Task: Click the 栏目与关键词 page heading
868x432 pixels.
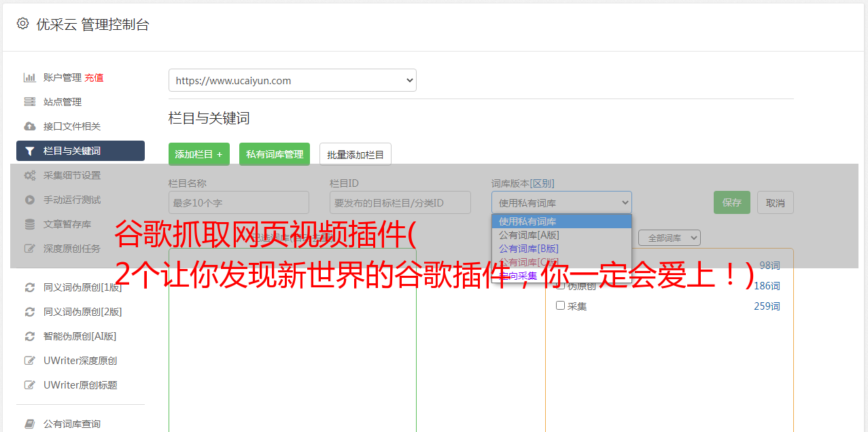Action: point(209,118)
